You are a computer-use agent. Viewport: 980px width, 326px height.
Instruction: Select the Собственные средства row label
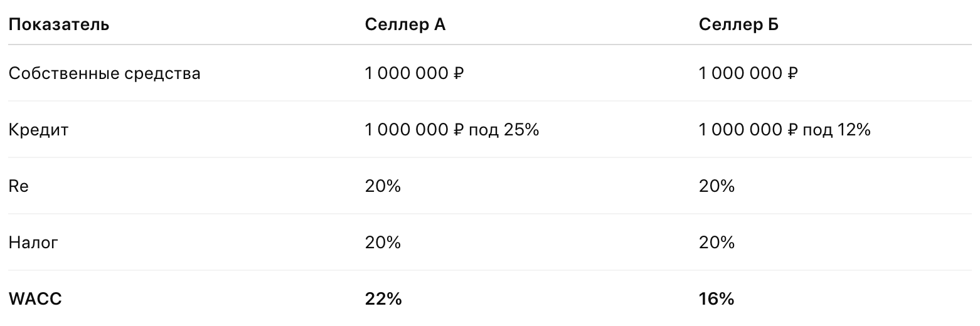tap(104, 73)
